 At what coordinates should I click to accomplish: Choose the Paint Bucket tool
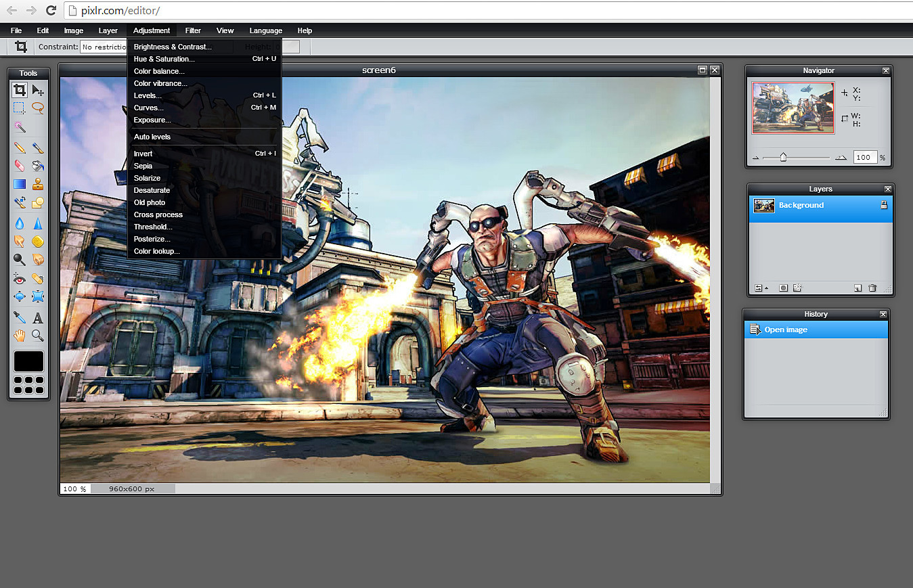[38, 165]
